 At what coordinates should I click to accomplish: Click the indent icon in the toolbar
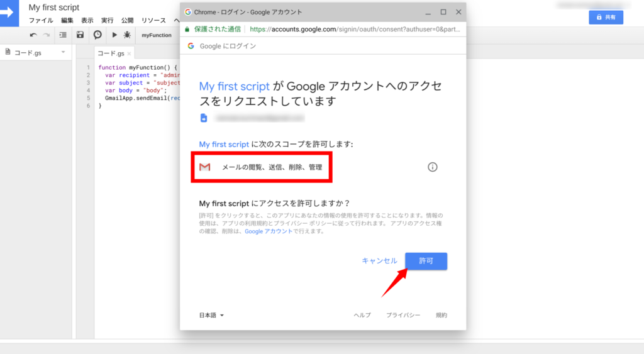pyautogui.click(x=63, y=35)
